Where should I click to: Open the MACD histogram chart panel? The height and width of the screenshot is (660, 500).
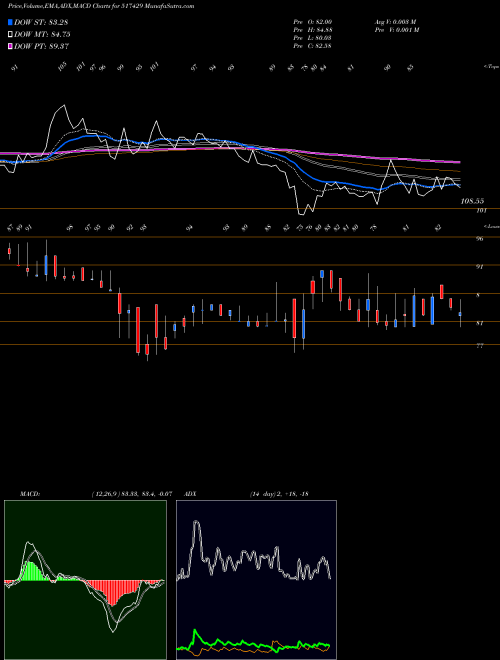(x=85, y=580)
